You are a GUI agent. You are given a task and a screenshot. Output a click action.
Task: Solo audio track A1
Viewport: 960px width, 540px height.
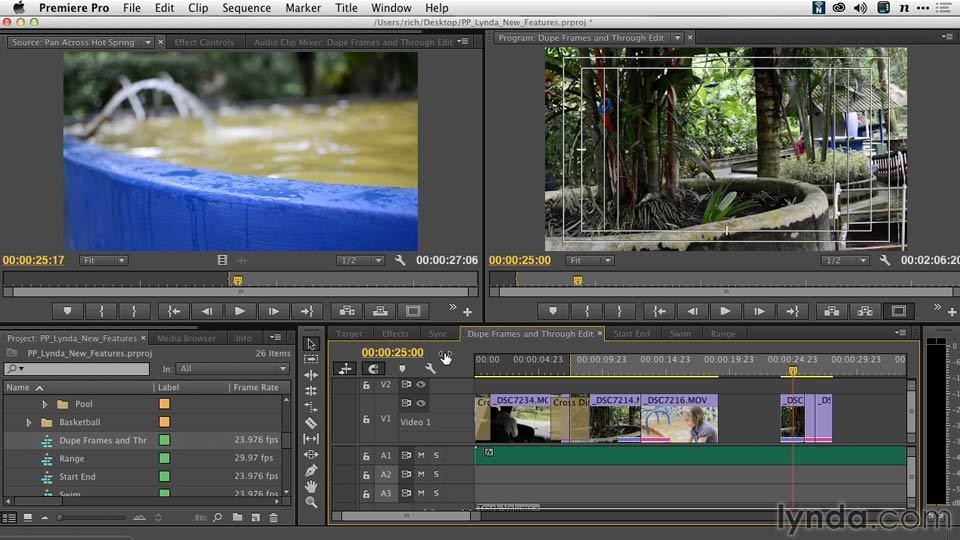(x=437, y=456)
